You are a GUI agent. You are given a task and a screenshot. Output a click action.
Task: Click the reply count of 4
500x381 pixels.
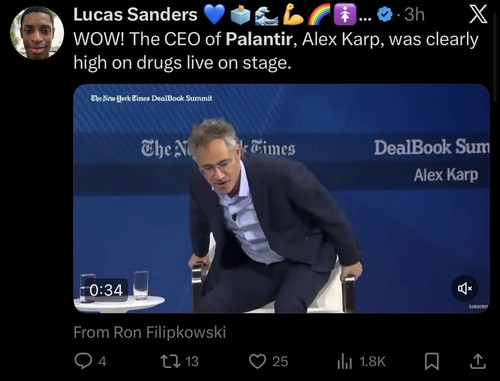(x=102, y=362)
